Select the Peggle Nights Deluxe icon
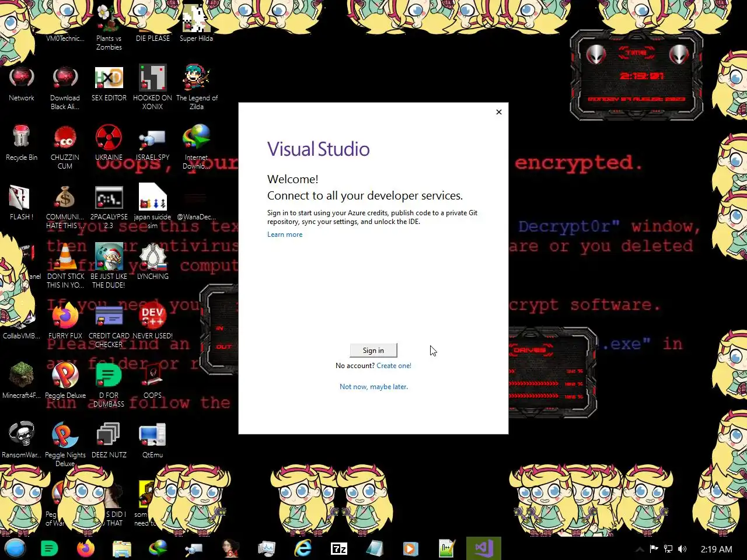 [65, 444]
